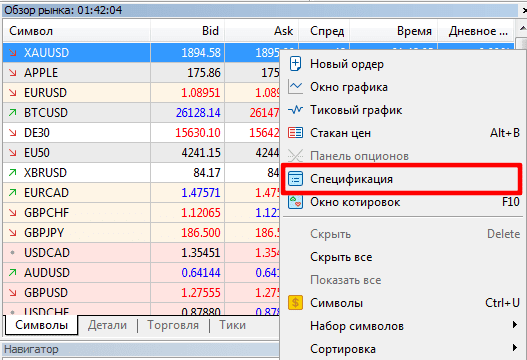Click the down arrow icon beside GBPCHF
The width and height of the screenshot is (527, 360).
click(13, 212)
